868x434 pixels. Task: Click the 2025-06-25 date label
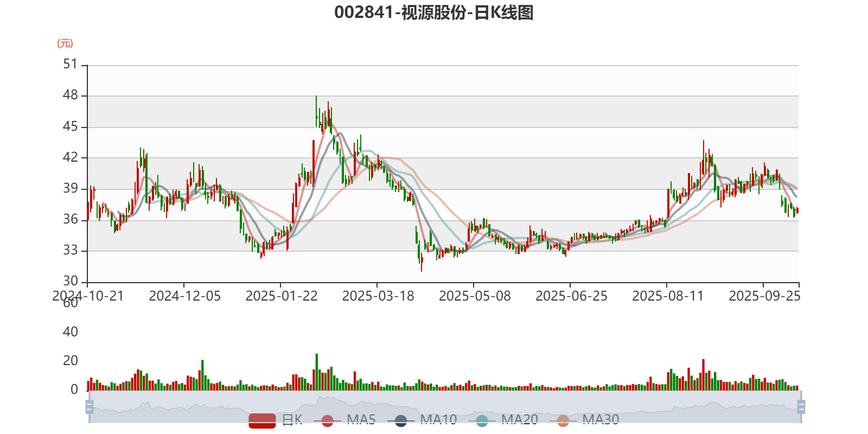(x=571, y=296)
